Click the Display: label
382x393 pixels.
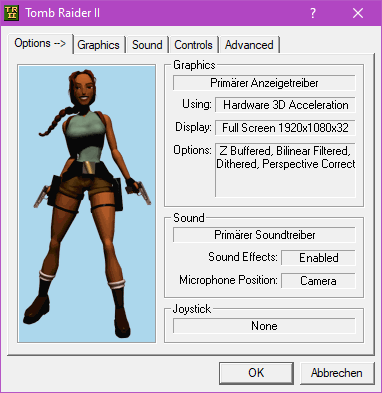pyautogui.click(x=193, y=127)
